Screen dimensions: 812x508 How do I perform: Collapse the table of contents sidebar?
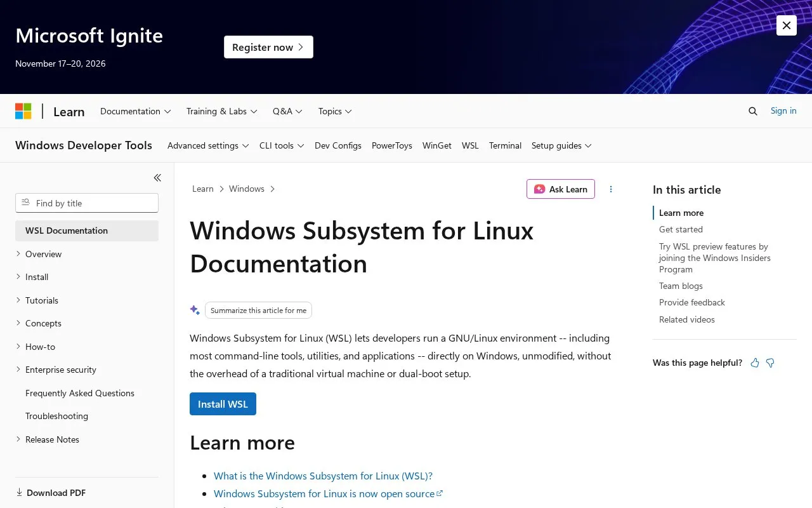(157, 178)
